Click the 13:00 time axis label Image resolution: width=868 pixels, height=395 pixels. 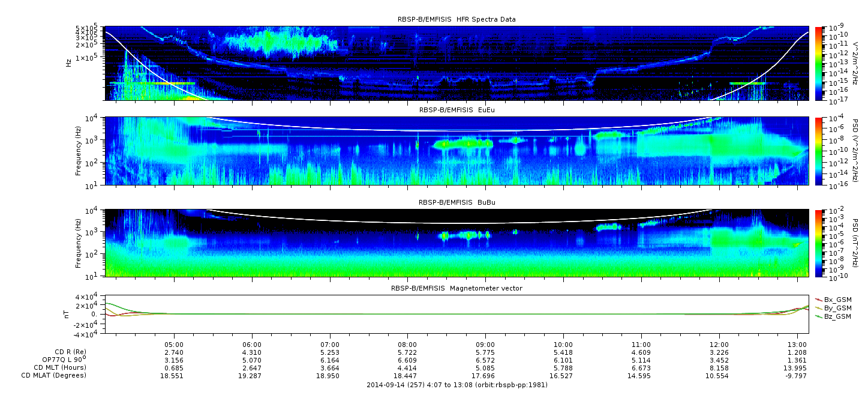click(797, 345)
